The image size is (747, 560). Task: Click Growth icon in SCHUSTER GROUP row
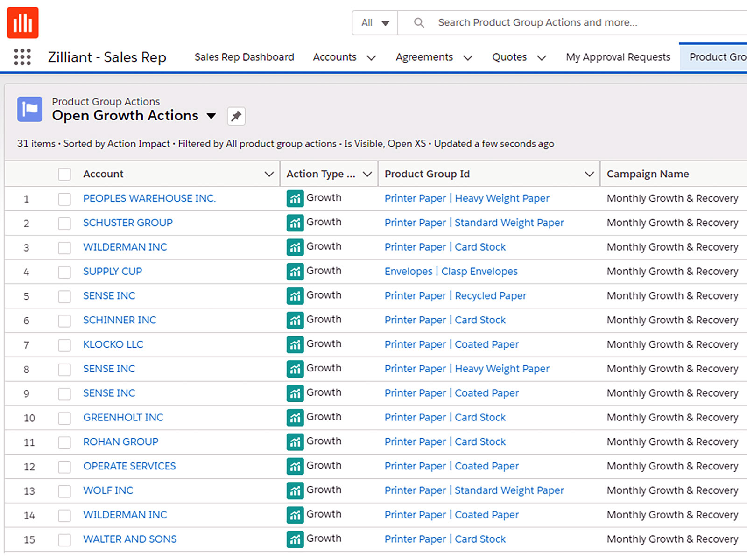click(x=295, y=223)
